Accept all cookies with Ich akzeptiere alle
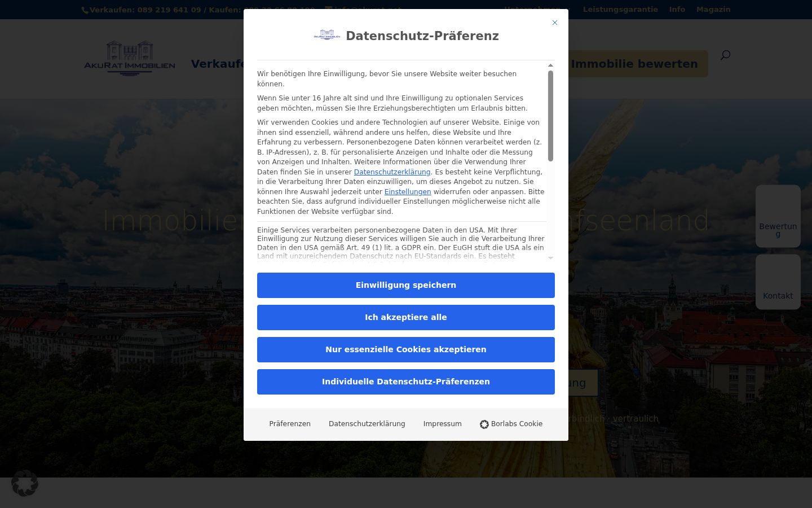Image resolution: width=812 pixels, height=508 pixels. click(406, 317)
